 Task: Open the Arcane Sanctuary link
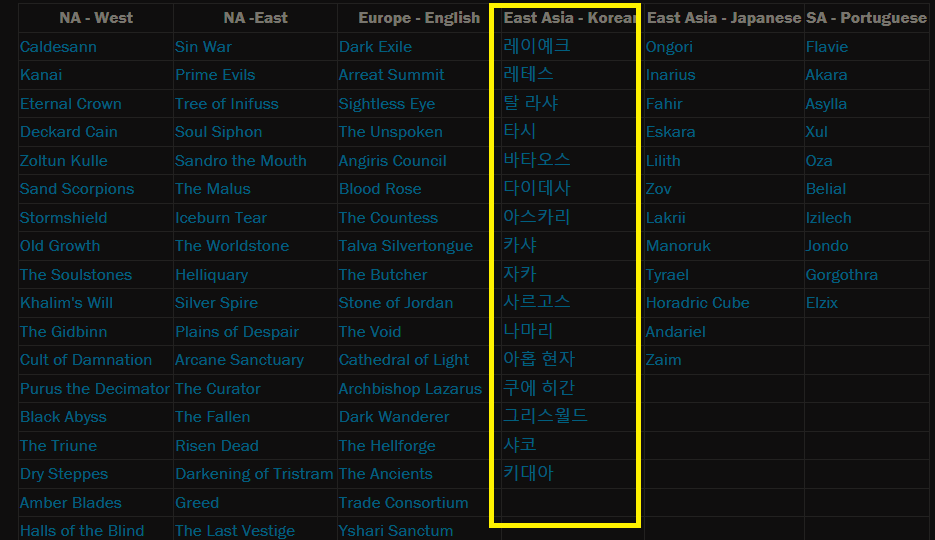point(239,360)
